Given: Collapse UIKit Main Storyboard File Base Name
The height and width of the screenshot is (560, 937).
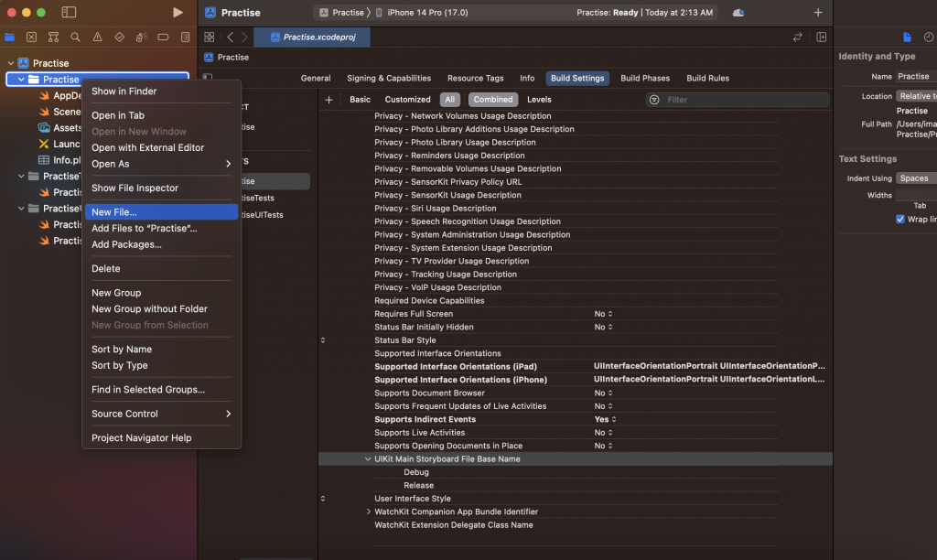Looking at the screenshot, I should [x=368, y=459].
